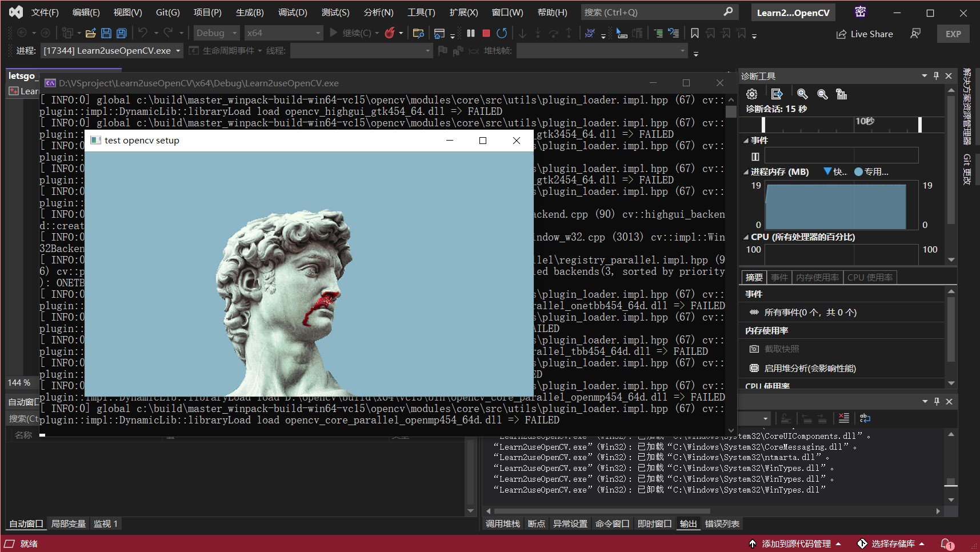Restart the app using the circular arrow icon

coord(502,33)
